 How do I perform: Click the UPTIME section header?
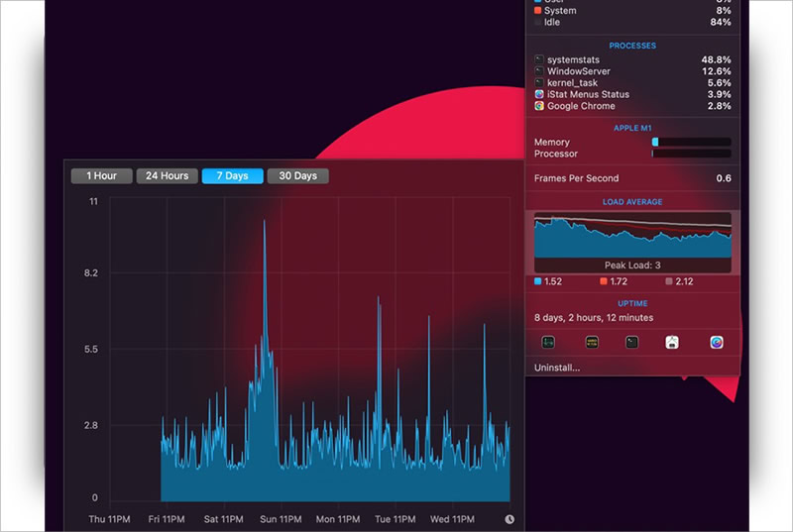(x=632, y=303)
